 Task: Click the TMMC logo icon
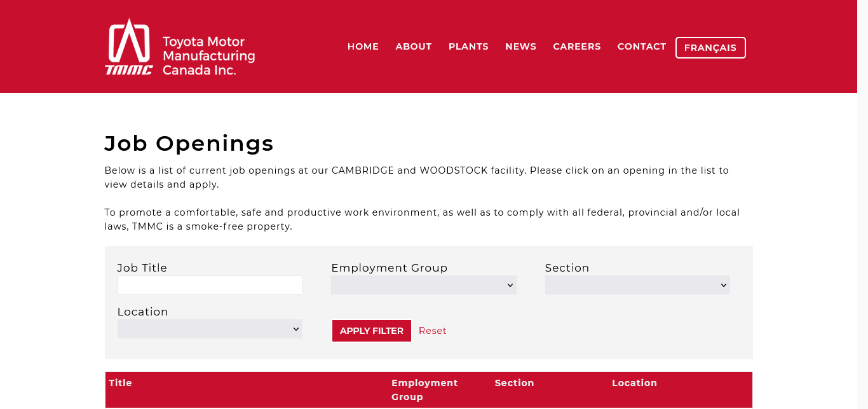tap(129, 46)
